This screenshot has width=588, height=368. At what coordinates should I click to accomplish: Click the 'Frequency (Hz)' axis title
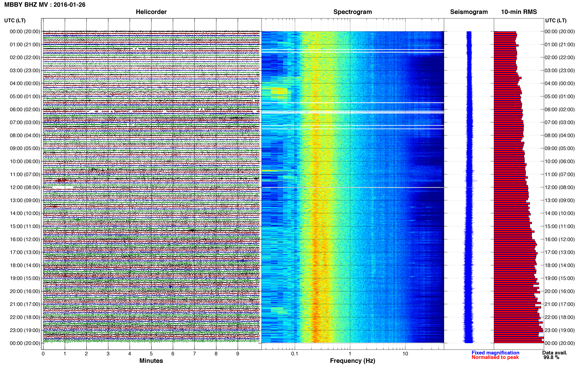tap(352, 361)
